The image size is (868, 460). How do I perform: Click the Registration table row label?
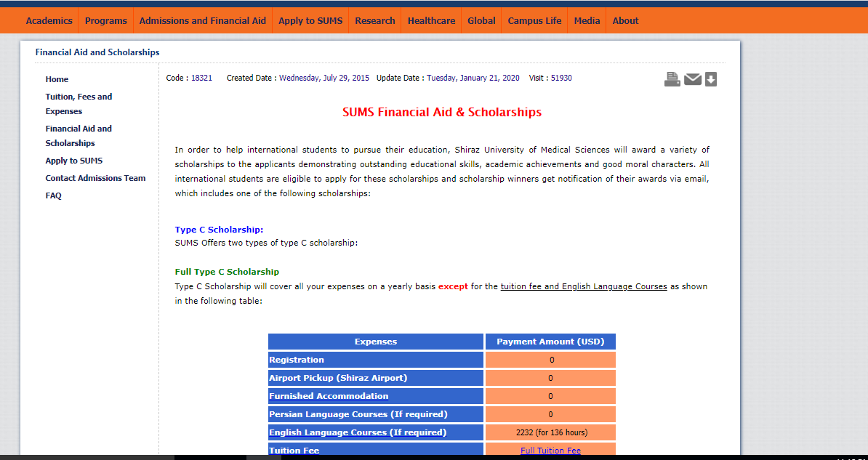pyautogui.click(x=297, y=360)
